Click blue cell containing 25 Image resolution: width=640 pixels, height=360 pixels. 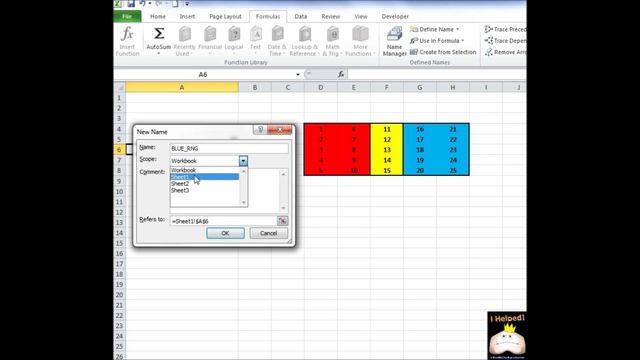[x=453, y=171]
